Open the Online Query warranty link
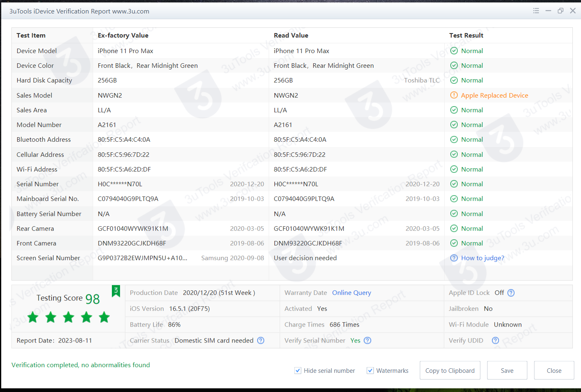This screenshot has width=581, height=392. pos(351,293)
